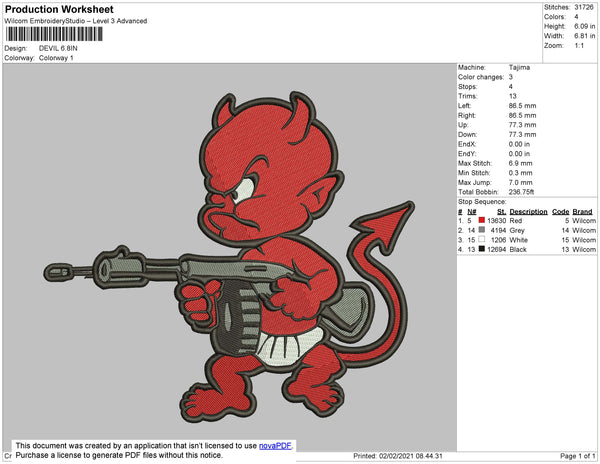This screenshot has height=464, width=600.
Task: Click the 'DEVIL 6.8IN' design name
Action: [x=58, y=49]
